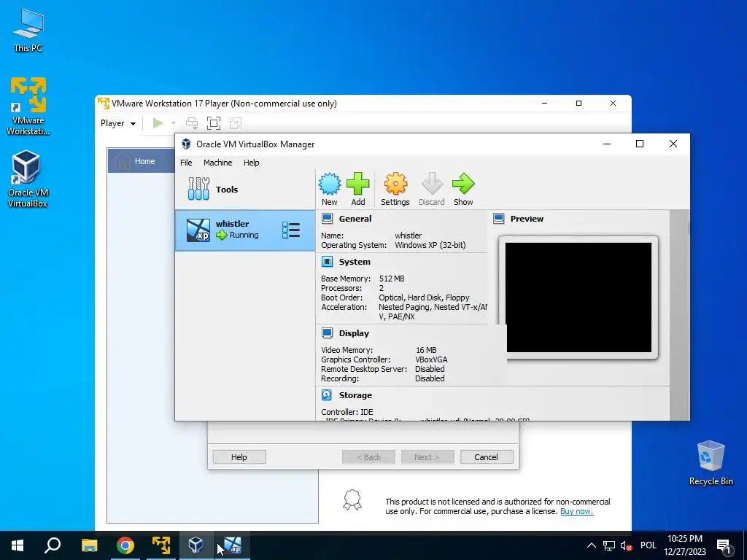Switch to VirtualBox Manager via taskbar

tap(196, 545)
